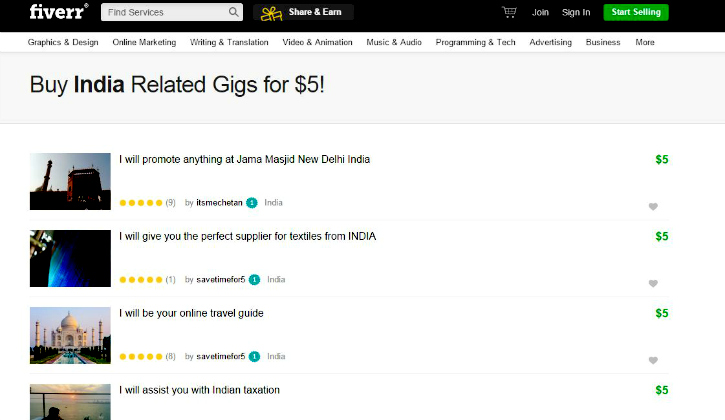The image size is (725, 420).
Task: Click review count (9) on Jama Masjid gig
Action: pos(171,203)
